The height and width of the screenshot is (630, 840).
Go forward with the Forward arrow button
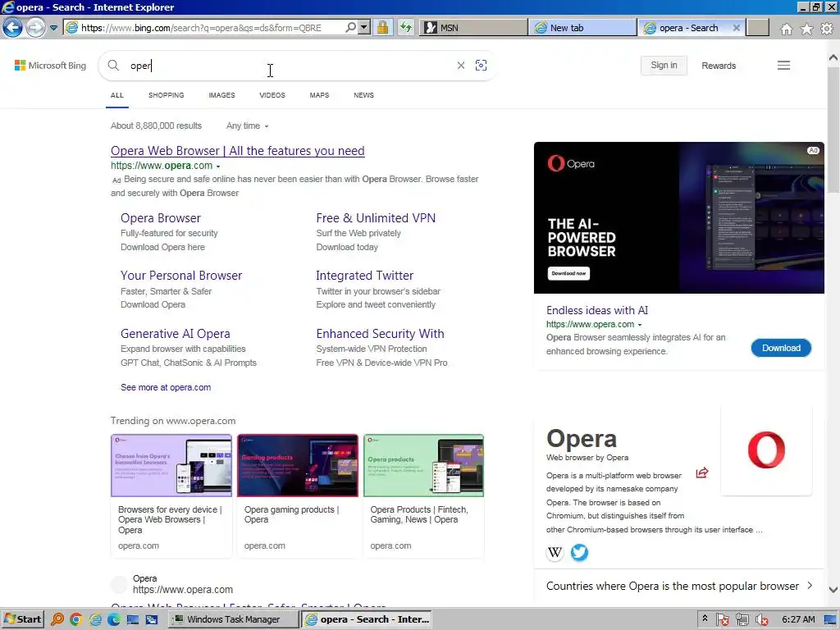click(36, 27)
